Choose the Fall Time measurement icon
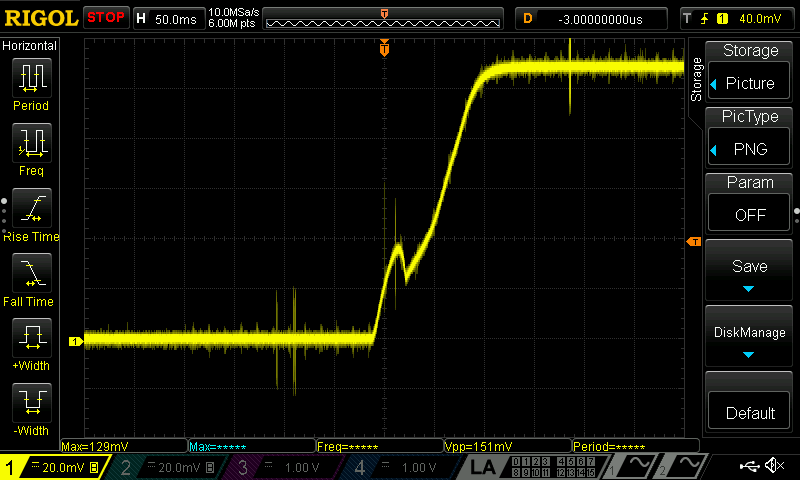 31,275
